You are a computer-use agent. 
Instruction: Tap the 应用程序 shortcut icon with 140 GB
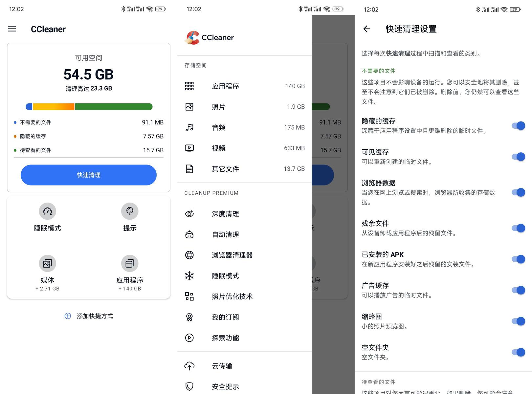130,263
